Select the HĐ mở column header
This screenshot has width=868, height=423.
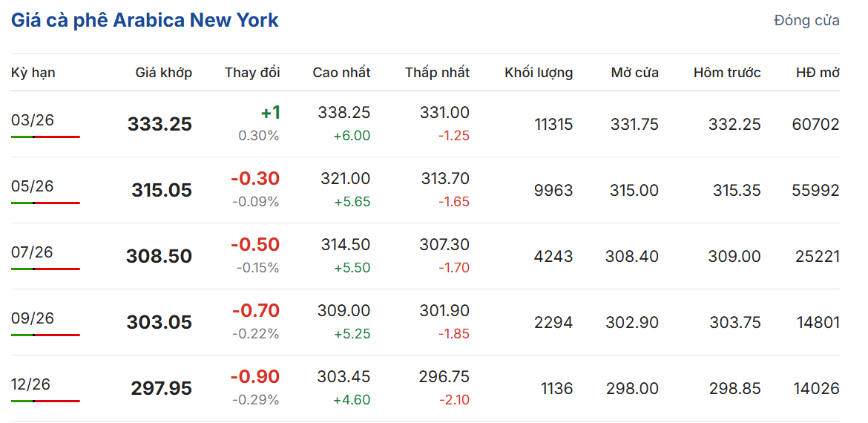pos(818,73)
